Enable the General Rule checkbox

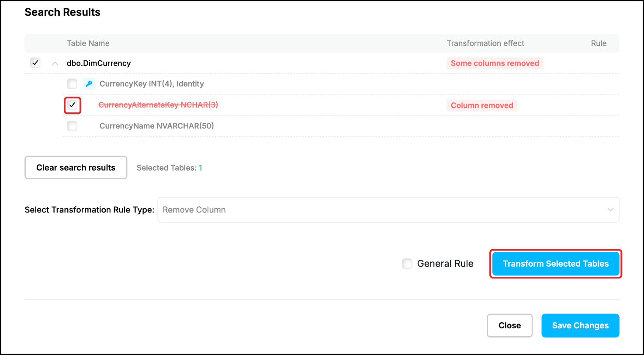click(407, 264)
